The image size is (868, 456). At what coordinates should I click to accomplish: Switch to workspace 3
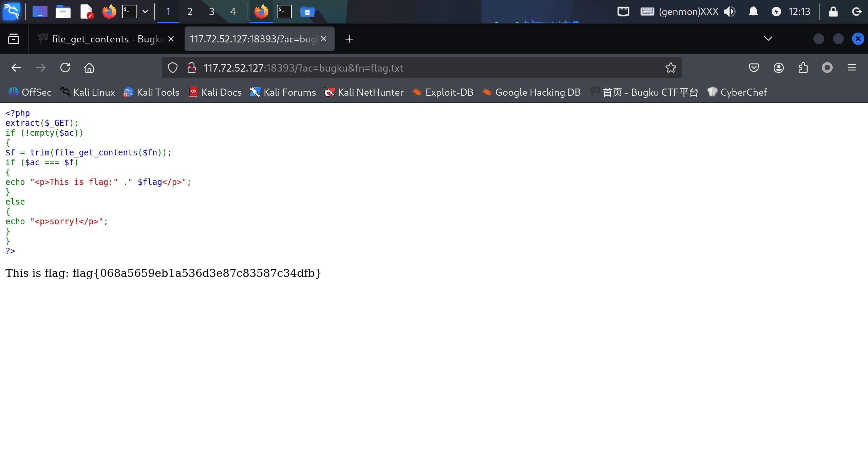[211, 12]
